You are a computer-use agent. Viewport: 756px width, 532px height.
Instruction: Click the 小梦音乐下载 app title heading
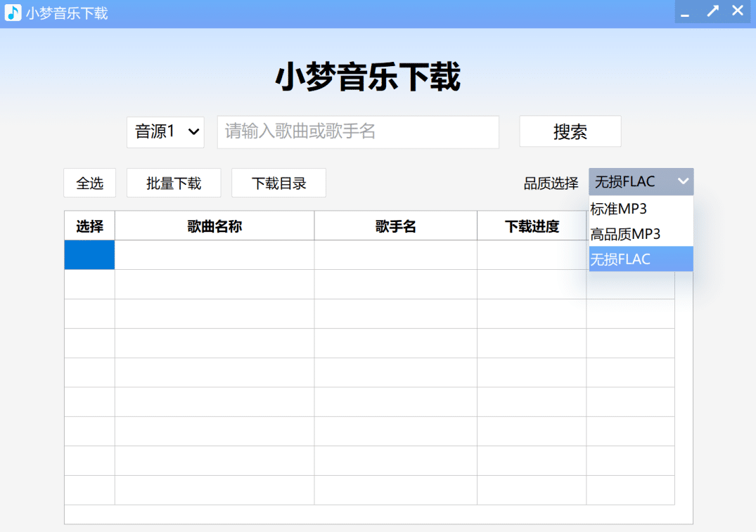pos(367,77)
